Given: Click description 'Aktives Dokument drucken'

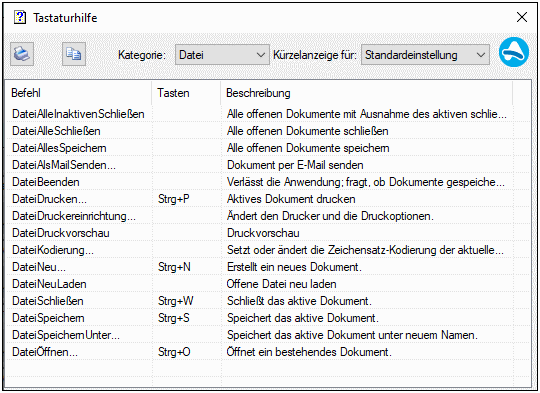Looking at the screenshot, I should (x=291, y=199).
